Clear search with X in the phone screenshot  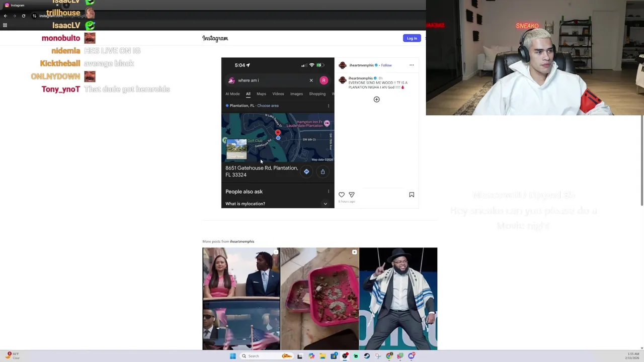(x=311, y=80)
